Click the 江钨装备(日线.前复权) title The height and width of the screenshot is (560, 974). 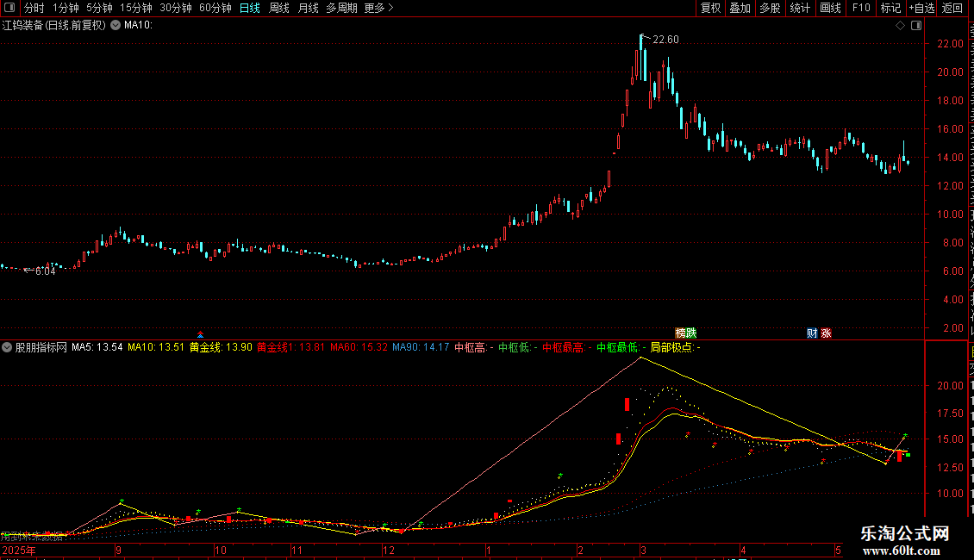tap(54, 26)
